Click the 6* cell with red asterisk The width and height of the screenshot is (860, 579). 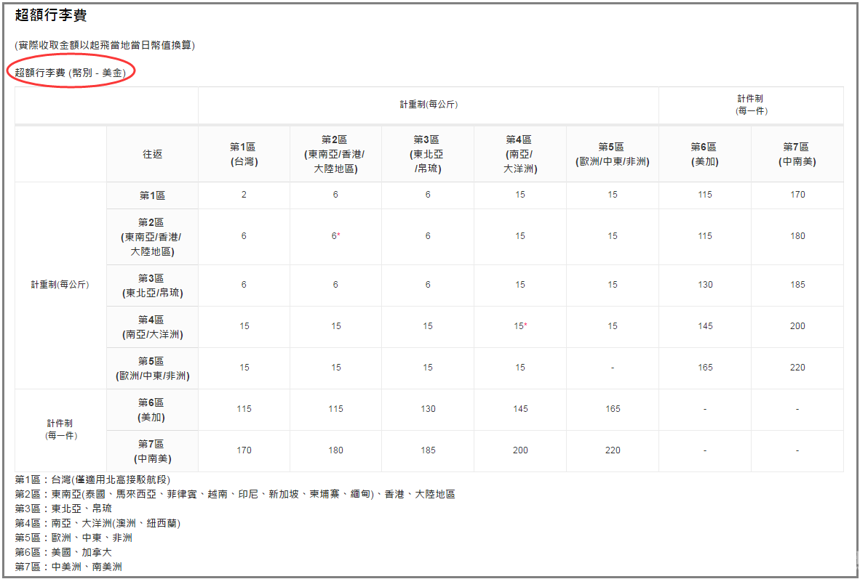coord(336,236)
